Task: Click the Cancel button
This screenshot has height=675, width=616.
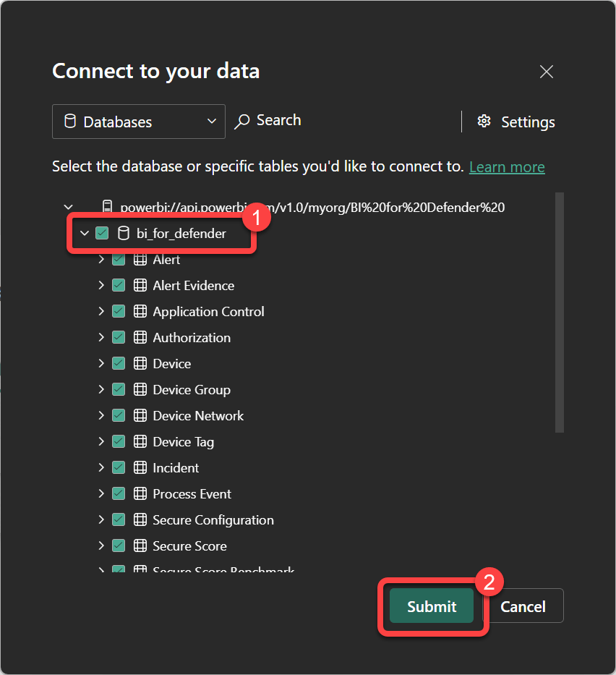Action: click(523, 606)
